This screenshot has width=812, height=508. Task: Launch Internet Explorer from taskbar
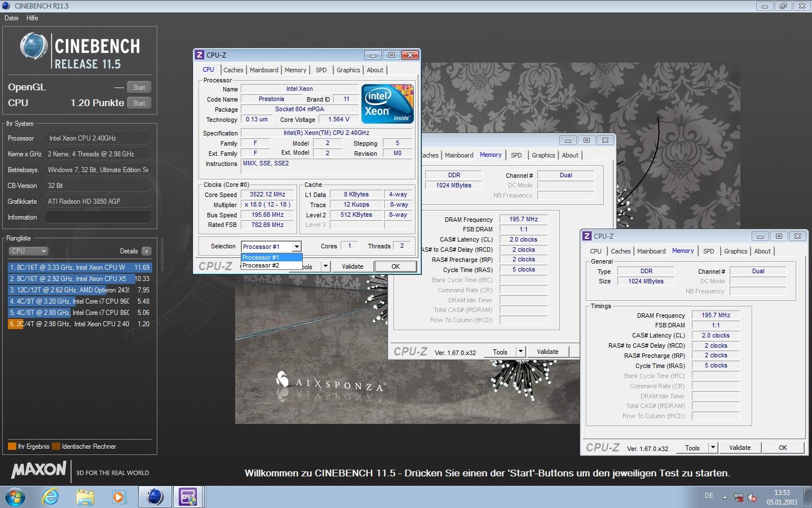[x=51, y=497]
